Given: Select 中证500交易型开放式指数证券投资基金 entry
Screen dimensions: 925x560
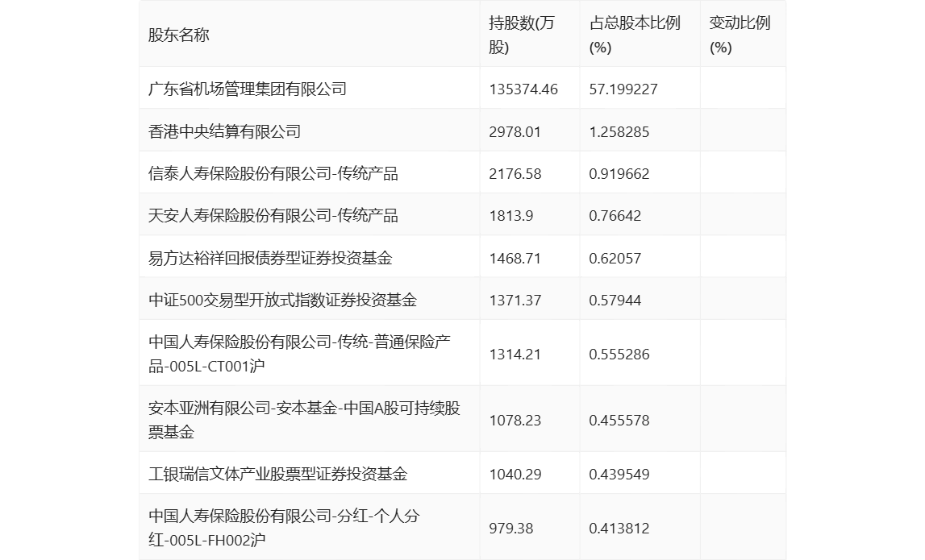Looking at the screenshot, I should tap(283, 300).
